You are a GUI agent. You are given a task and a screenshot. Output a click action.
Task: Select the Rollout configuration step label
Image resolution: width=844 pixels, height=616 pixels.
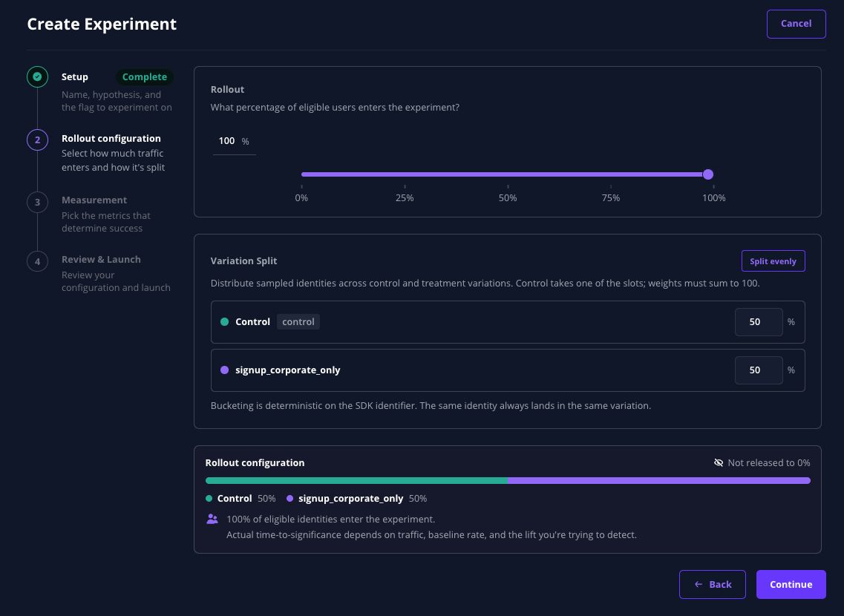[111, 138]
